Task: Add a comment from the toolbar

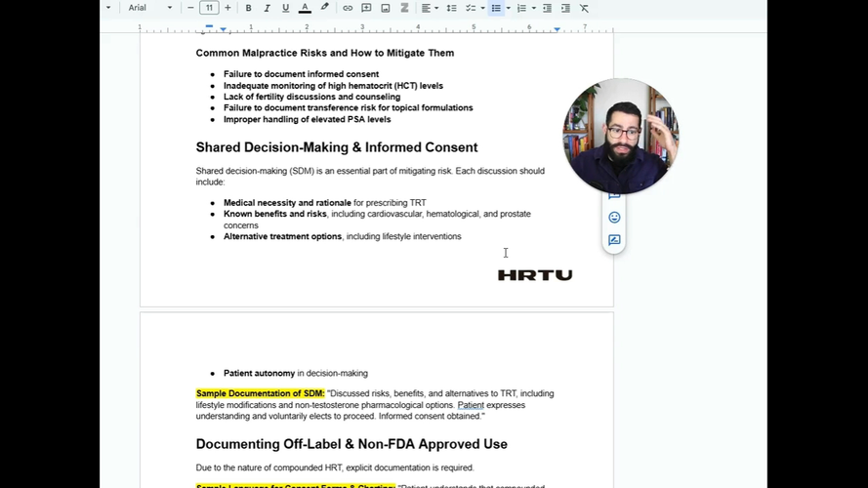Action: 366,8
